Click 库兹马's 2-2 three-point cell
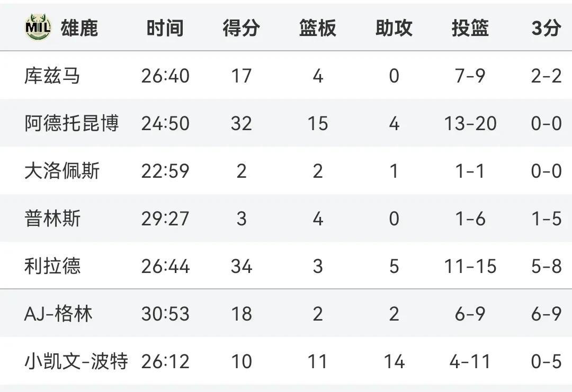 coord(546,76)
